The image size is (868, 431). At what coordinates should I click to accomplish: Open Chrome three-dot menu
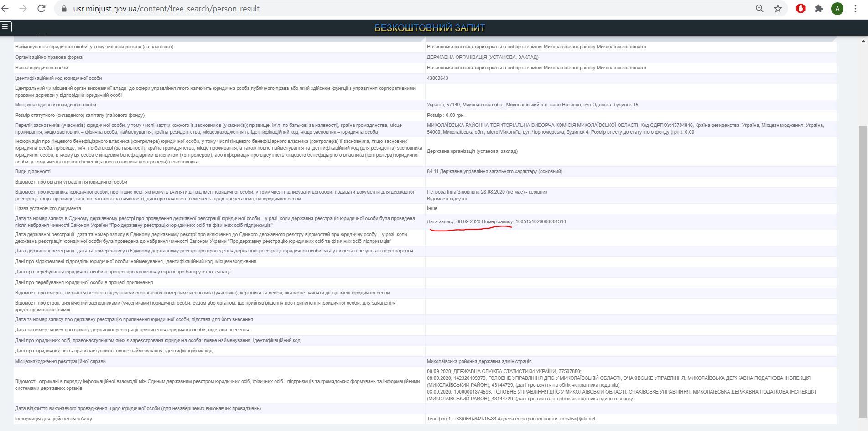[855, 9]
